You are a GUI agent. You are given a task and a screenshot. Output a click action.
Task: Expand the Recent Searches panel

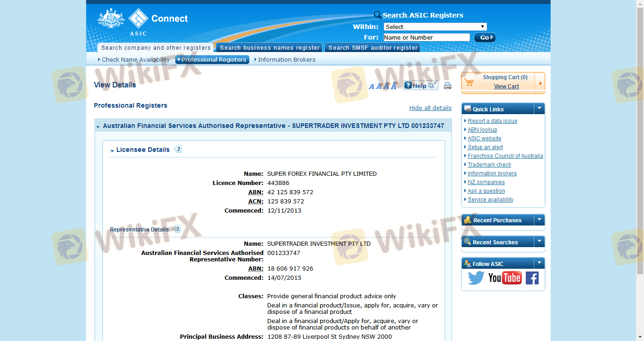pos(539,242)
